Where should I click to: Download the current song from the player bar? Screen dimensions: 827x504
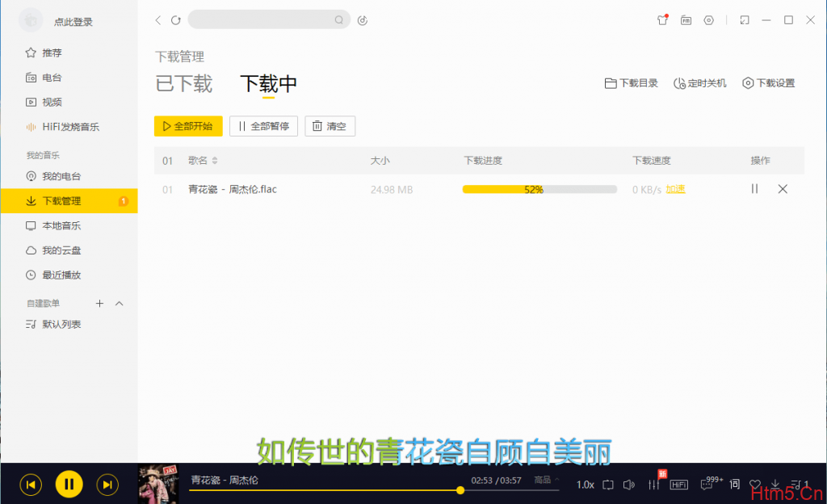click(x=775, y=484)
